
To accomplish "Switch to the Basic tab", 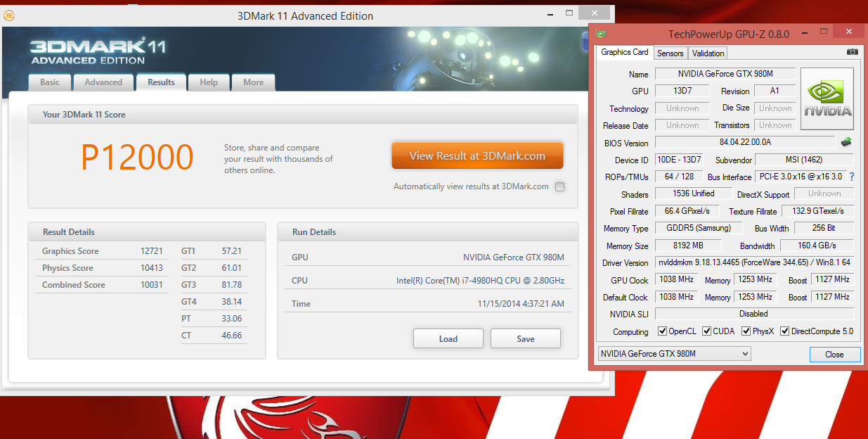I will point(50,82).
